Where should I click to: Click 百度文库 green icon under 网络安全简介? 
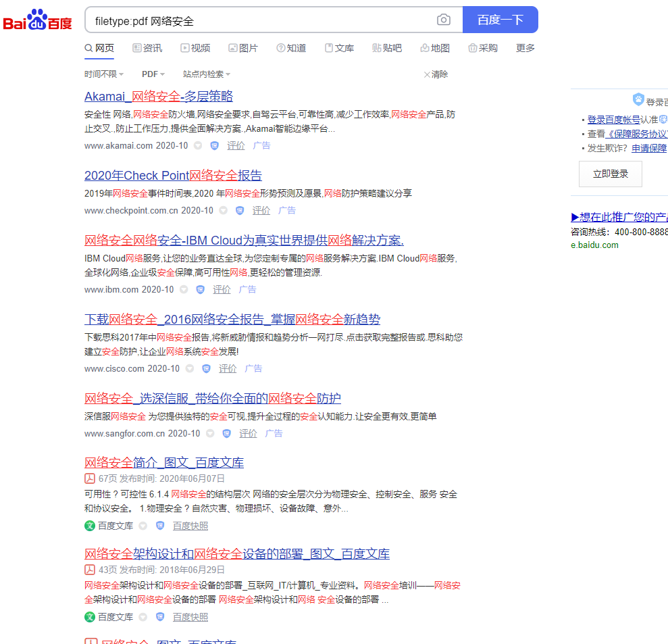89,526
